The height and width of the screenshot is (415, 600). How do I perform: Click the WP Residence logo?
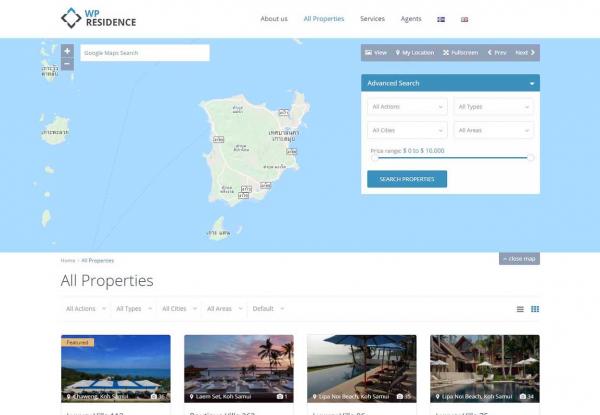pos(98,18)
